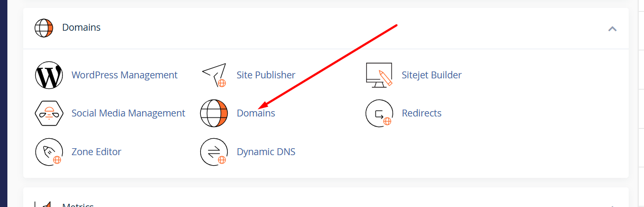Click the globe icon in Domains section header

point(44,28)
